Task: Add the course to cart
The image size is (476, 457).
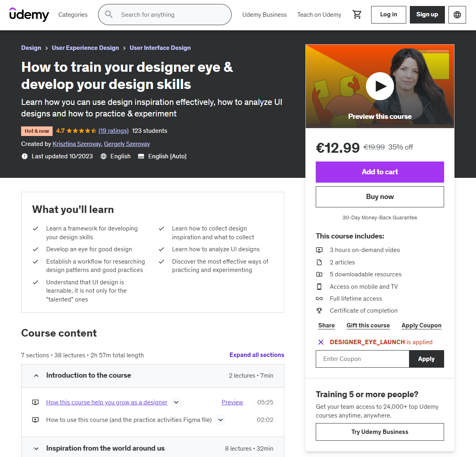Action: click(x=380, y=172)
